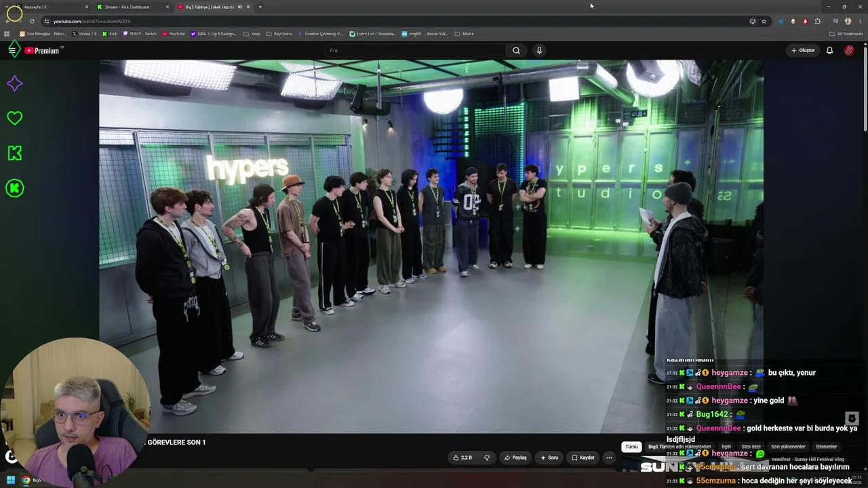Image resolution: width=868 pixels, height=488 pixels.
Task: Click the purple star overlay icon
Action: point(14,83)
